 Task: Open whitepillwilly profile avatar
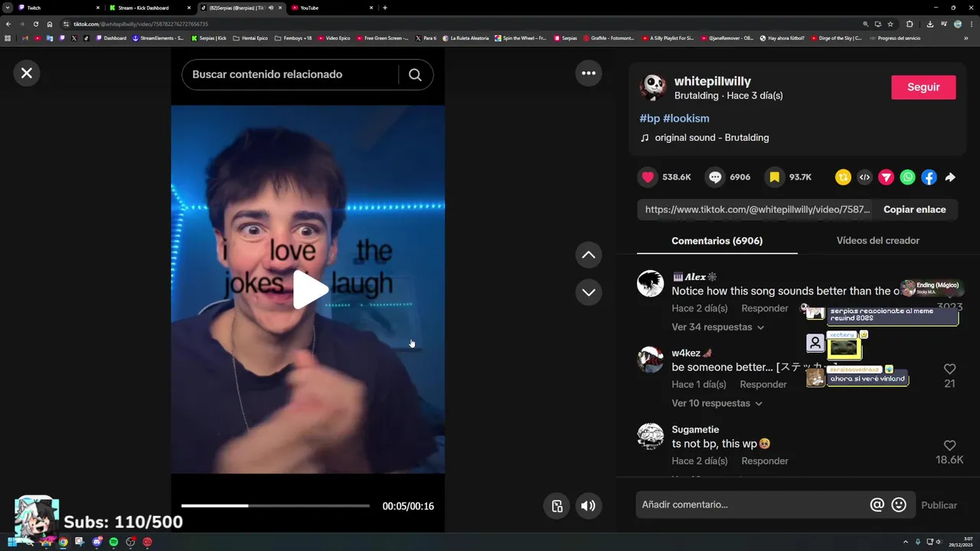[653, 87]
